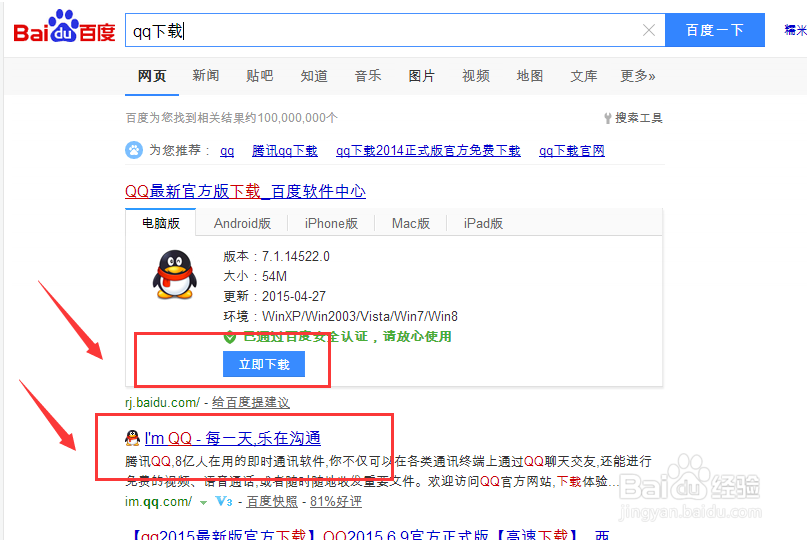Open result QQ最新官方版下载_百度软件中心
Image resolution: width=807 pixels, height=540 pixels.
(x=245, y=191)
